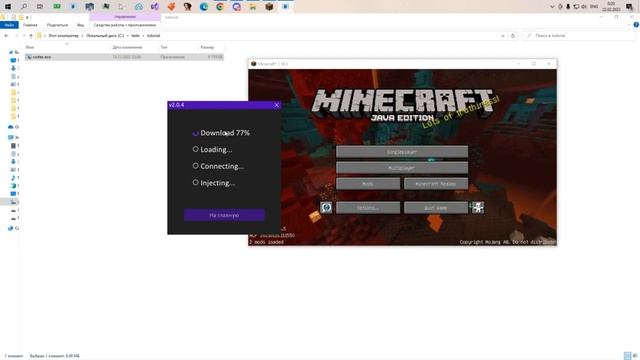This screenshot has height=360, width=640.
Task: Launch Visual Studio from taskbar
Action: coord(155,7)
